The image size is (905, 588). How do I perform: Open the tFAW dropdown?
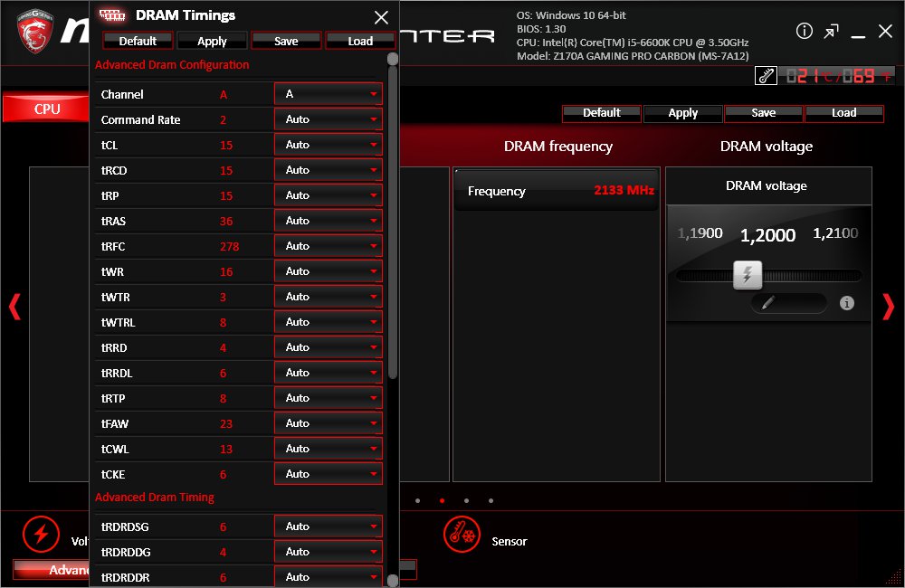click(x=329, y=423)
